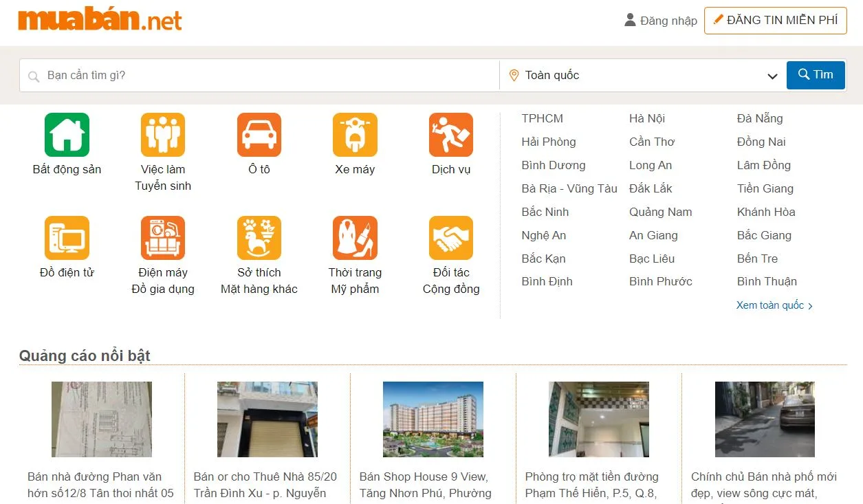
Task: Open the Thời trang Mỹ phẩm icon
Action: tap(355, 237)
